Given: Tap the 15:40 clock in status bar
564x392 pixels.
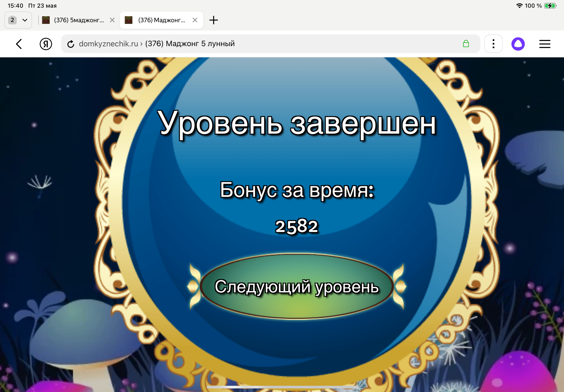Looking at the screenshot, I should 16,6.
